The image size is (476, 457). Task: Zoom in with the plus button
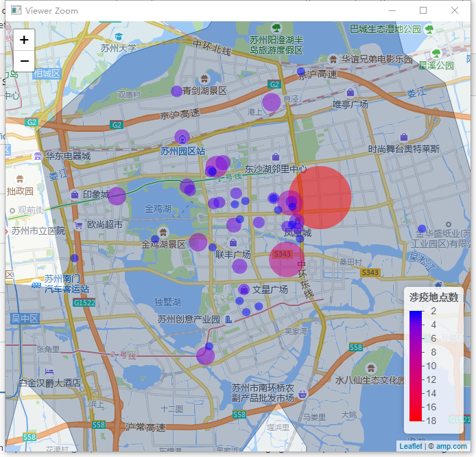(x=24, y=40)
